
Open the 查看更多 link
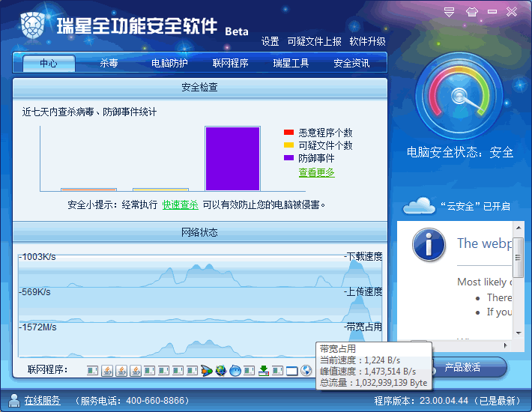(316, 172)
